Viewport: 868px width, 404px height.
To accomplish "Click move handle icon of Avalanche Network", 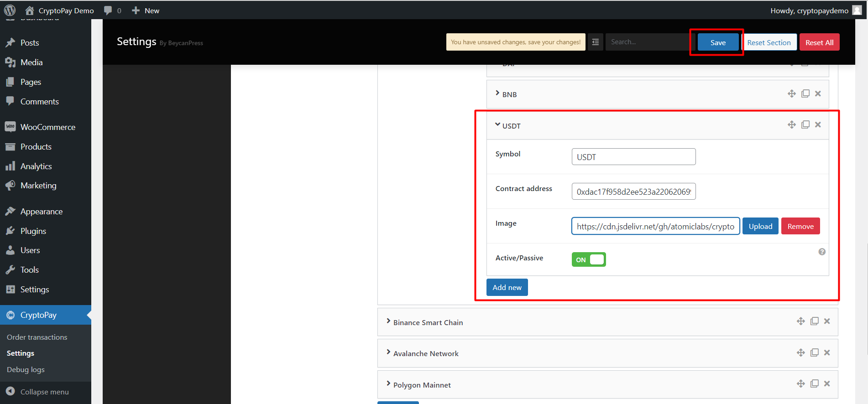I will pyautogui.click(x=801, y=352).
